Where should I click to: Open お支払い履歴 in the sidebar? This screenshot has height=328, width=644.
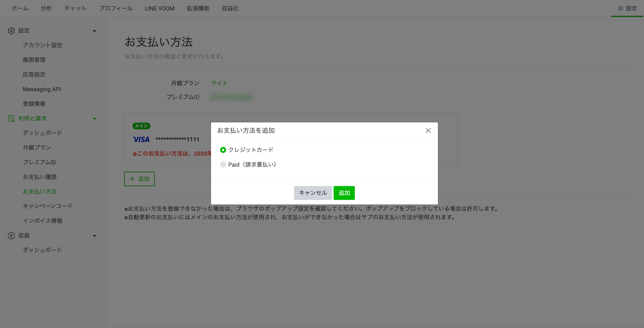coord(40,177)
